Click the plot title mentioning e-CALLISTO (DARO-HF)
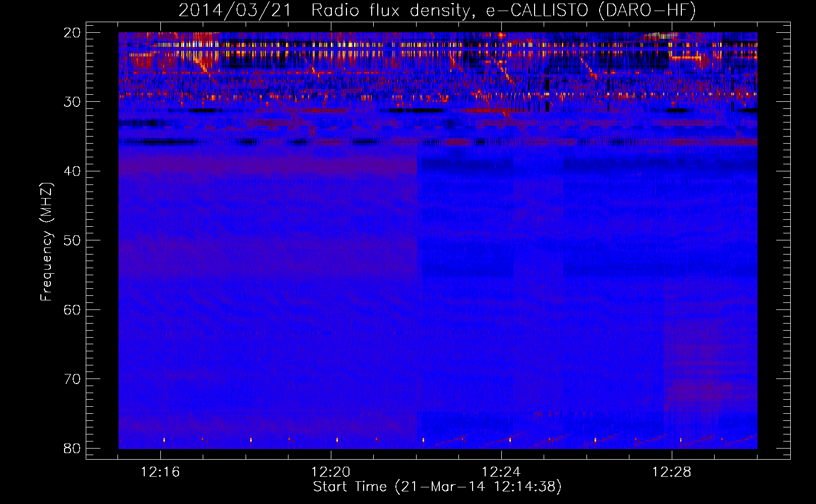The width and height of the screenshot is (816, 504). [437, 11]
